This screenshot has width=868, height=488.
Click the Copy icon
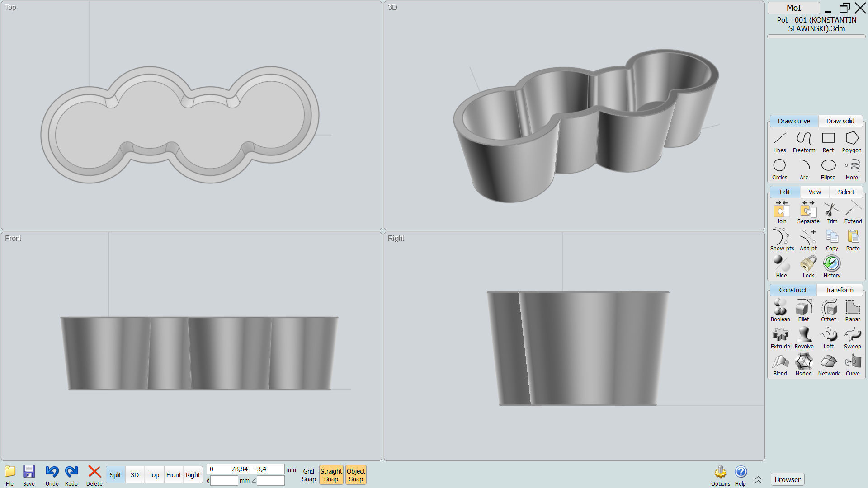coord(832,240)
